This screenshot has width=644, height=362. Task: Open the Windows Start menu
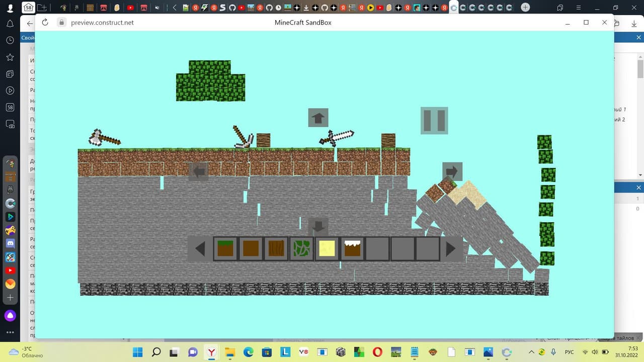tap(138, 351)
